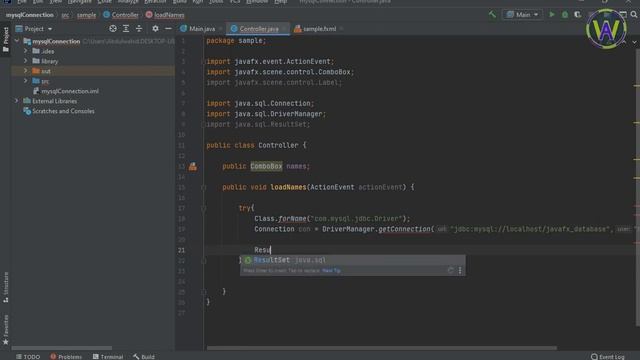This screenshot has width=640, height=360.
Task: Click the External Libraries label
Action: 54,101
